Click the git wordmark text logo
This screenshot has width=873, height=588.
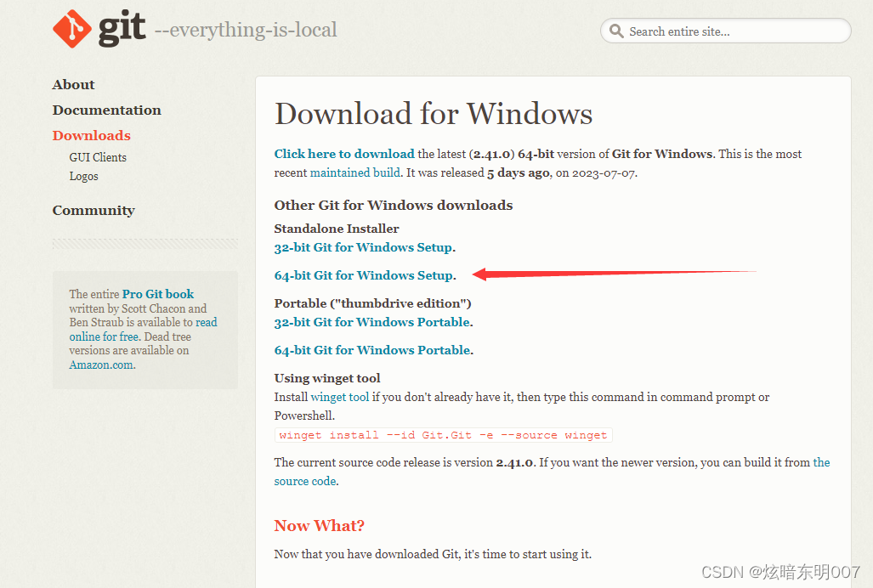pos(122,28)
